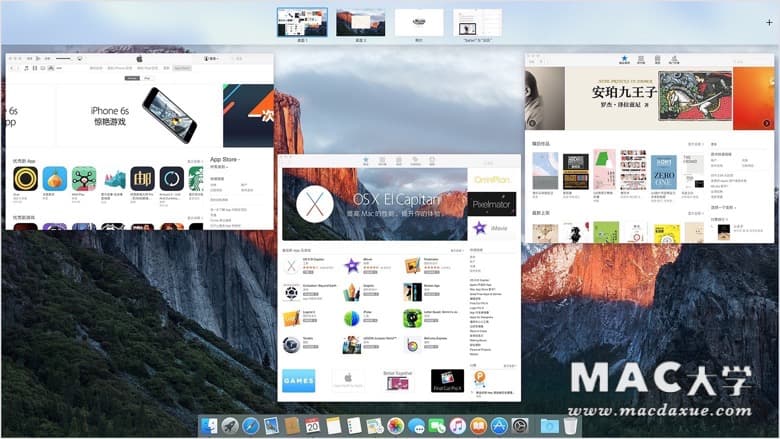Image resolution: width=780 pixels, height=439 pixels.
Task: Open the Photos pinwheel icon in the Dock
Action: [x=395, y=426]
